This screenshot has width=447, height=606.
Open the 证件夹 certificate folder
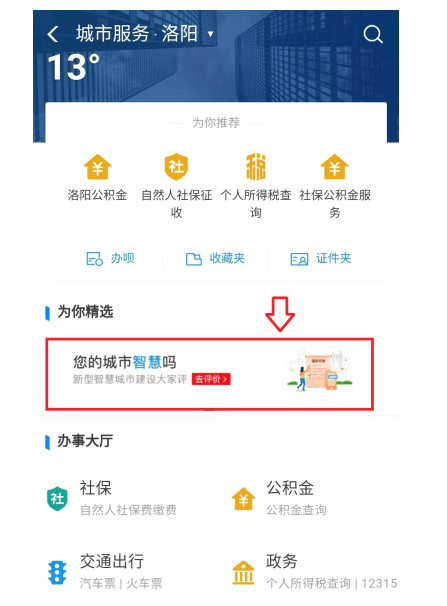(x=321, y=258)
